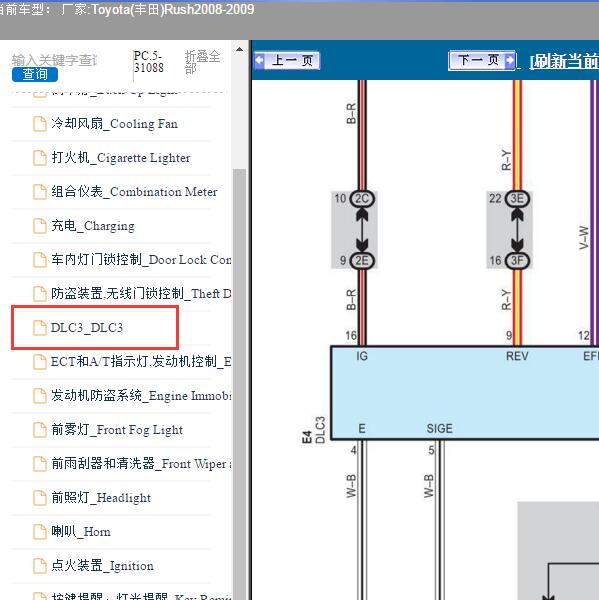Open 前雨刮器和清洗器_Front Wiper entry

tap(141, 463)
